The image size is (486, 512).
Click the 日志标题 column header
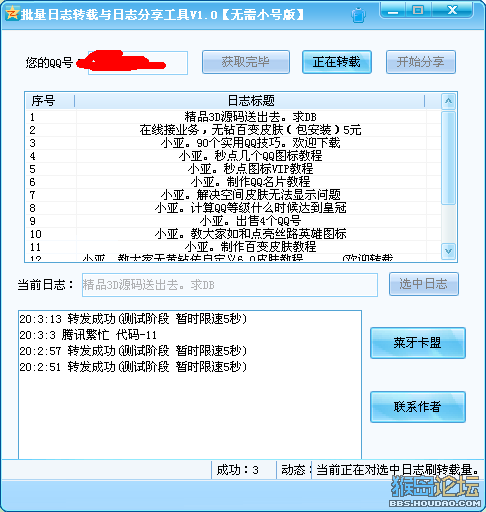(250, 101)
